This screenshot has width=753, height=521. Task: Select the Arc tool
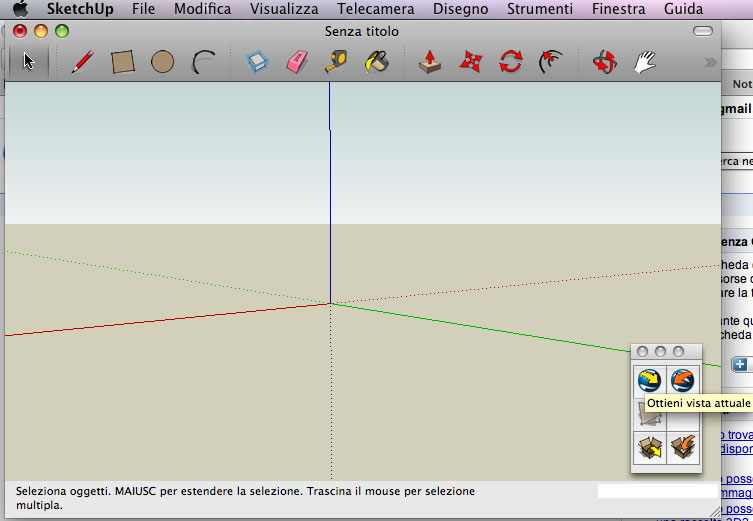pos(203,62)
